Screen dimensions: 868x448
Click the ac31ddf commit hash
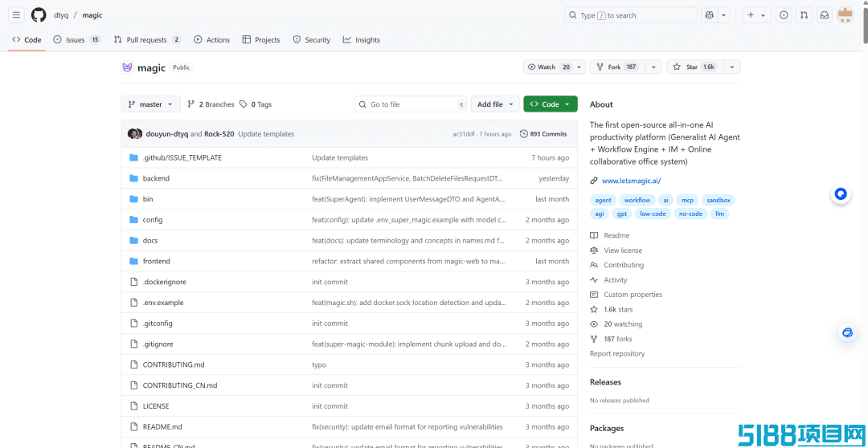coord(465,134)
